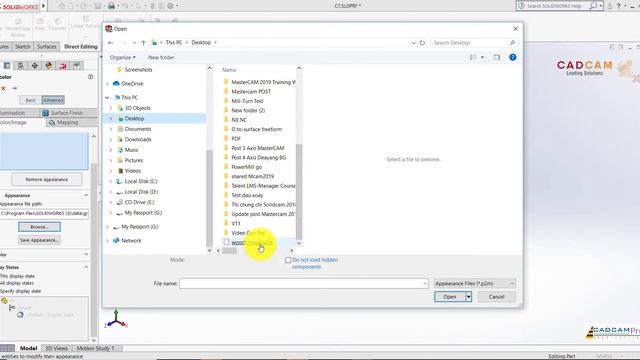
Task: Select All display states option
Action: (17, 283)
